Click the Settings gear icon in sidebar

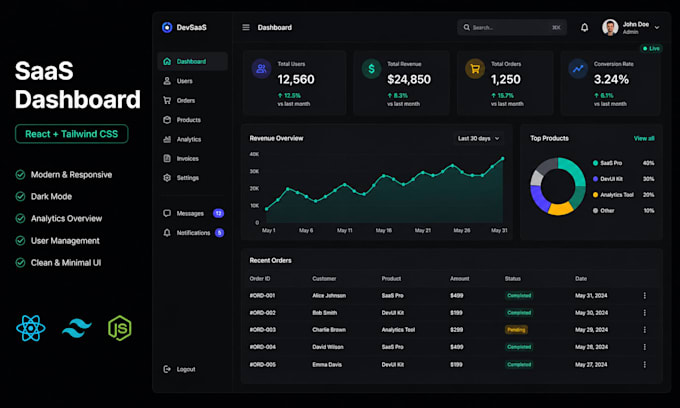pos(167,178)
